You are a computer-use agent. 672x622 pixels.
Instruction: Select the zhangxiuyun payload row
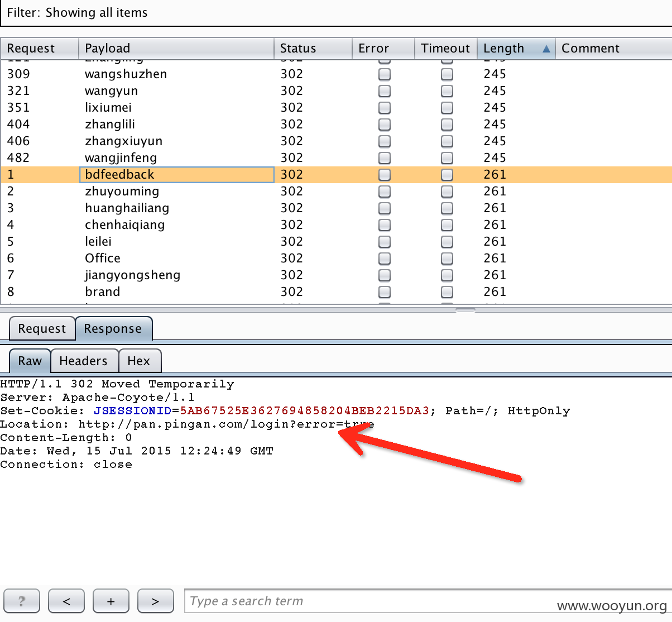point(336,141)
